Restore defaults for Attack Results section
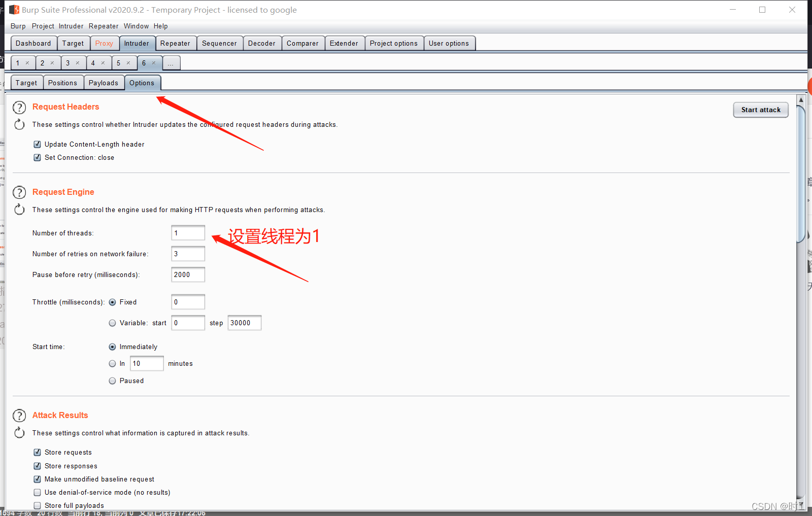Screen dimensions: 812x516 [19, 433]
